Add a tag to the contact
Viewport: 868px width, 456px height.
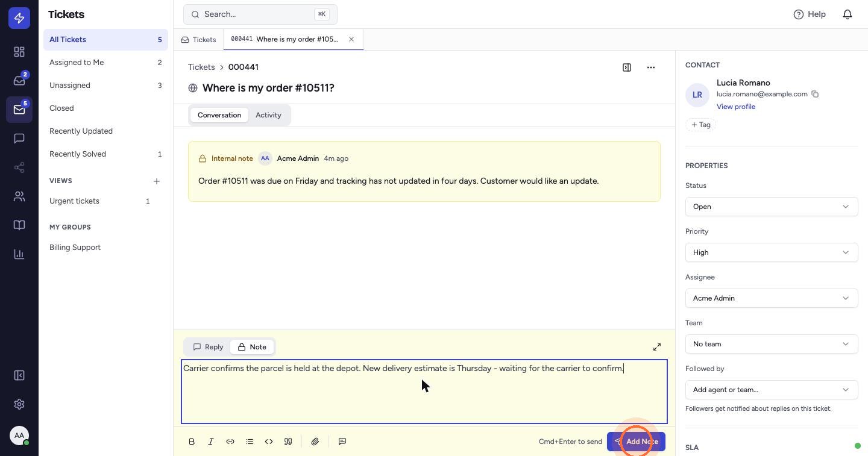point(700,125)
